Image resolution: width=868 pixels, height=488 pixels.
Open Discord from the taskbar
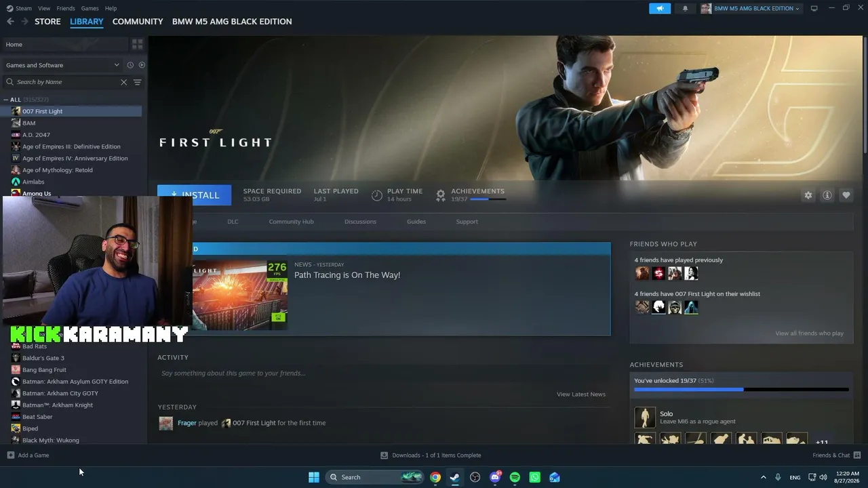[x=495, y=477]
